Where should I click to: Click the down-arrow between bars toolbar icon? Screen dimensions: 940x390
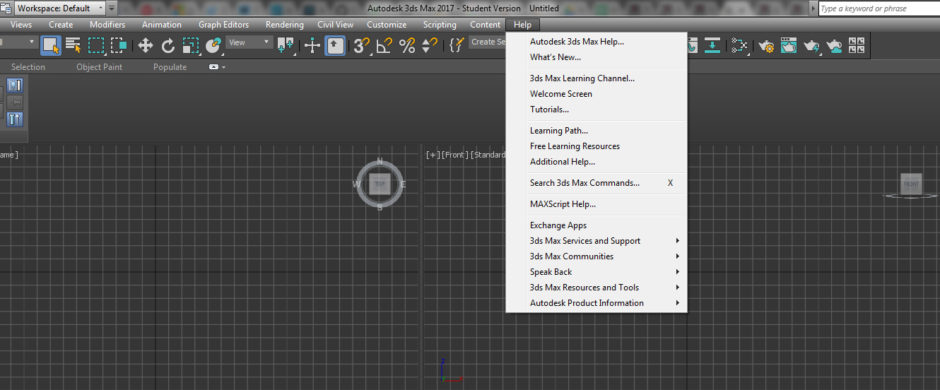point(712,46)
